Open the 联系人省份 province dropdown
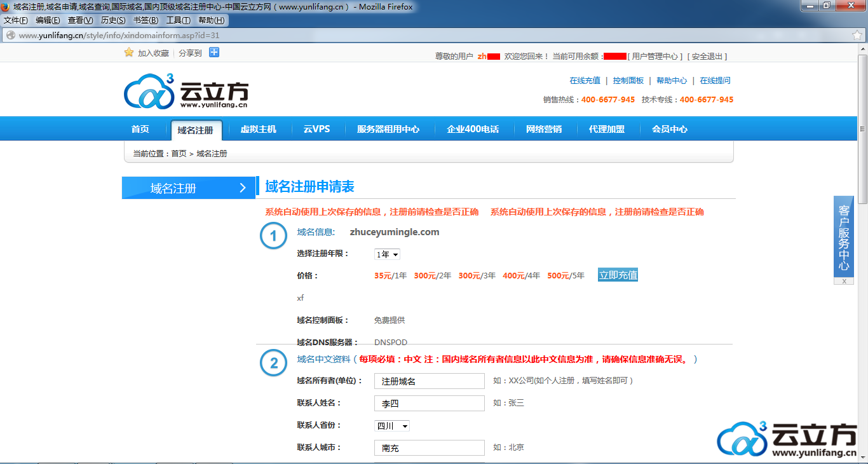This screenshot has height=464, width=868. 392,426
